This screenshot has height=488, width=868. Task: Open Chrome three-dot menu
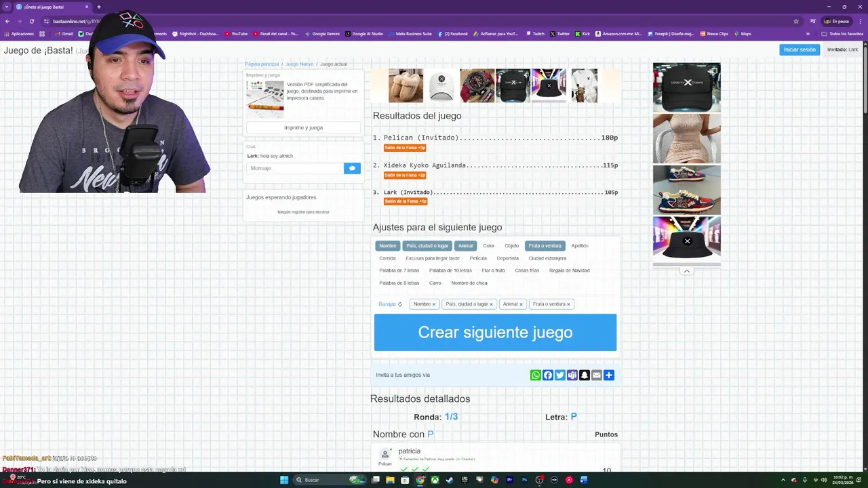861,21
